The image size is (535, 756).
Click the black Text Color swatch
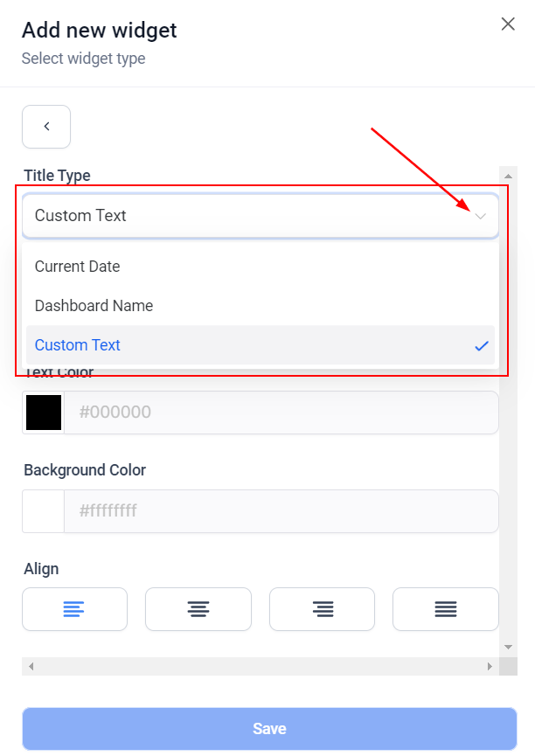42,412
